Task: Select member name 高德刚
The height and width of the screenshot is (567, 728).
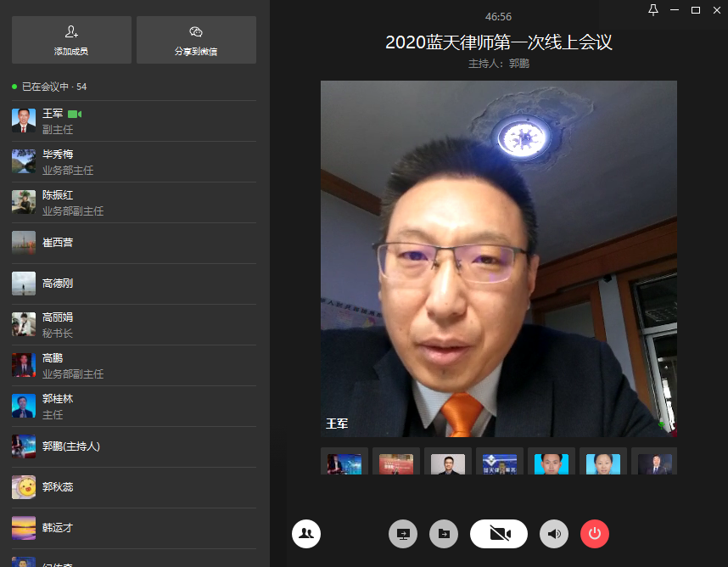Action: (x=58, y=283)
